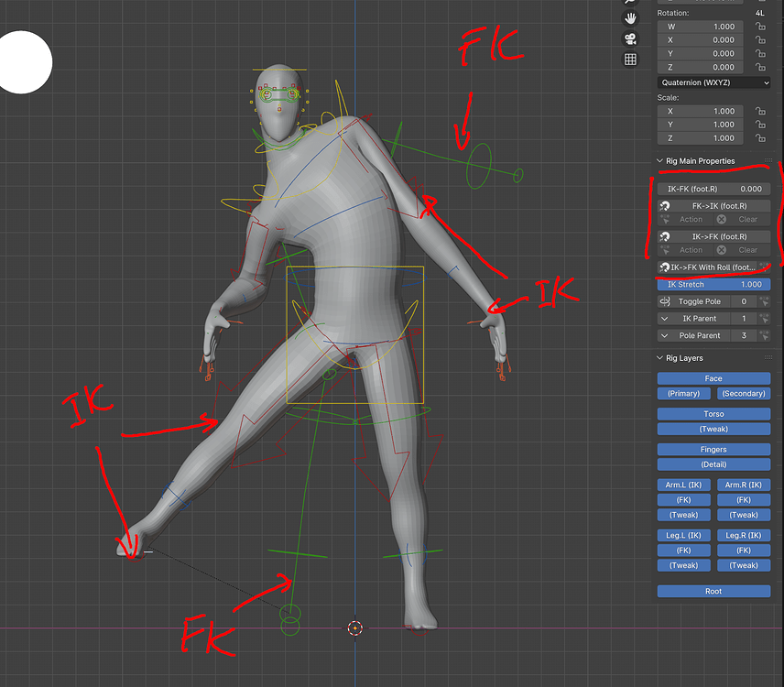Screen dimensions: 784x687
Task: Click keyframe icon next to Toggle Pole value
Action: point(764,301)
